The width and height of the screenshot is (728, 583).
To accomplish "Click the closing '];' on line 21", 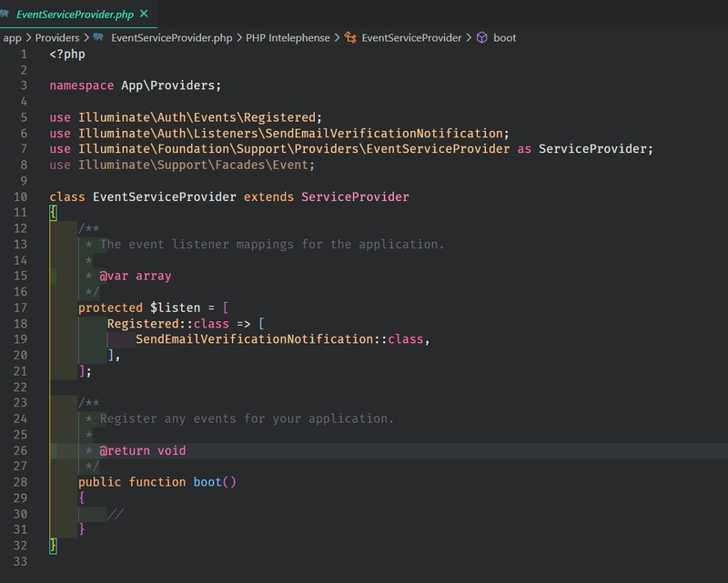I will [85, 371].
